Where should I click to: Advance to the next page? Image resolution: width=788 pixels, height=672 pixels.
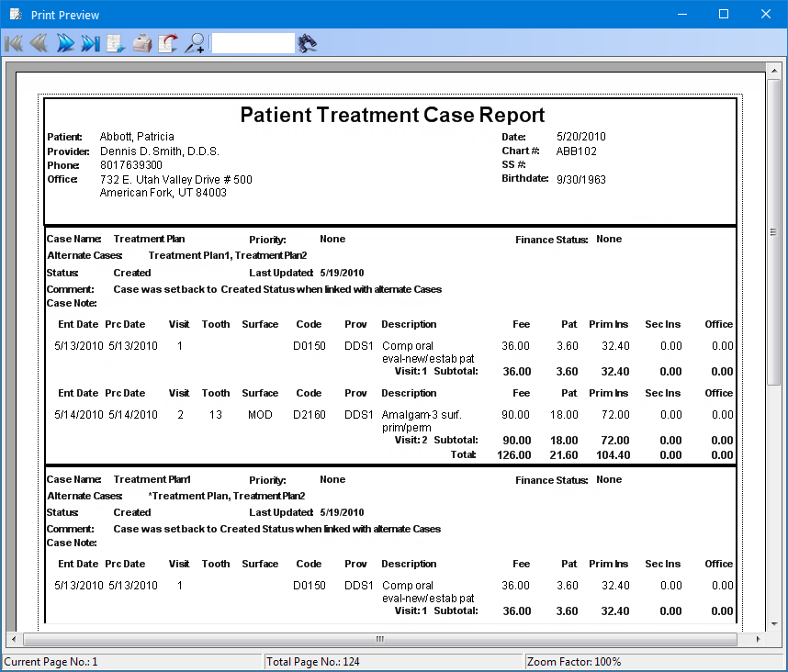click(64, 43)
